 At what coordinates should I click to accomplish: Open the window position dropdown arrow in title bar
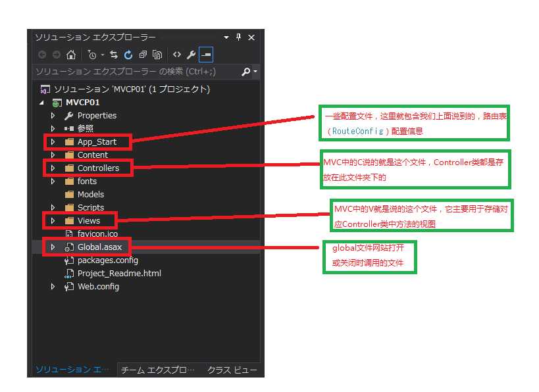(x=226, y=37)
